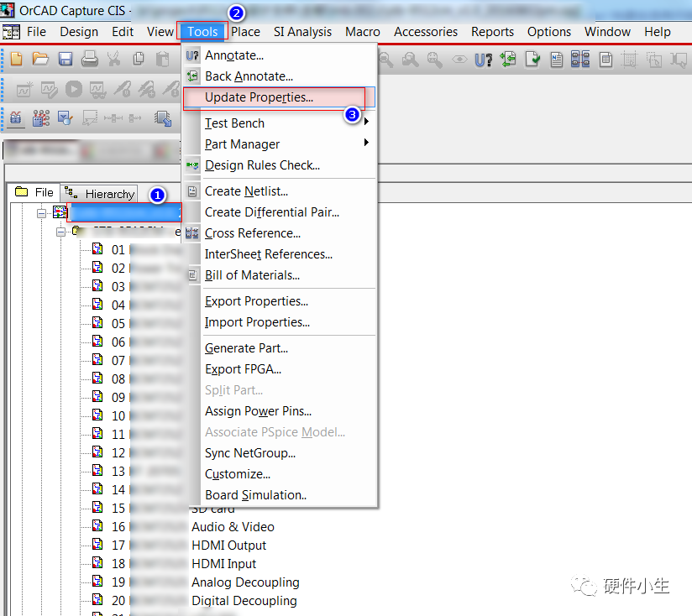
Task: Click the grid-with-red-arrows toolbar icon
Action: pos(41,118)
